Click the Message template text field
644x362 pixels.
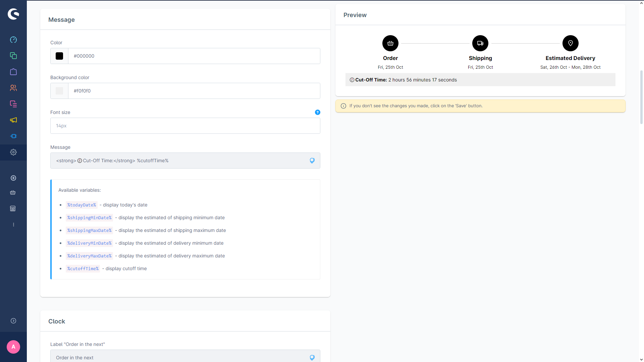click(x=185, y=161)
